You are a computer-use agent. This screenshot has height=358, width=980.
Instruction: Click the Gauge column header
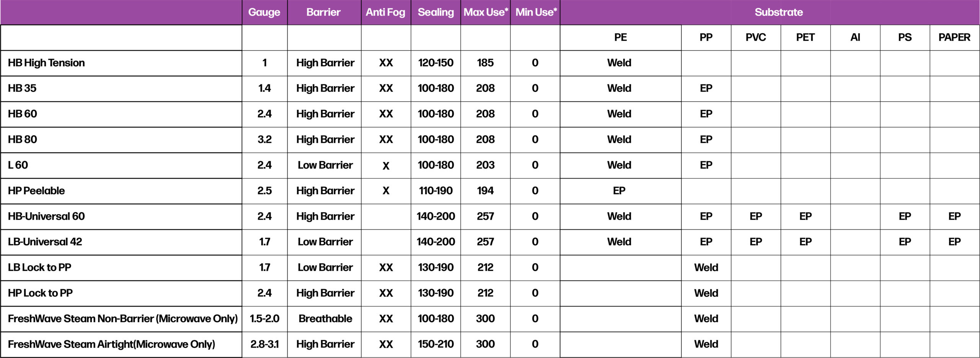(264, 12)
